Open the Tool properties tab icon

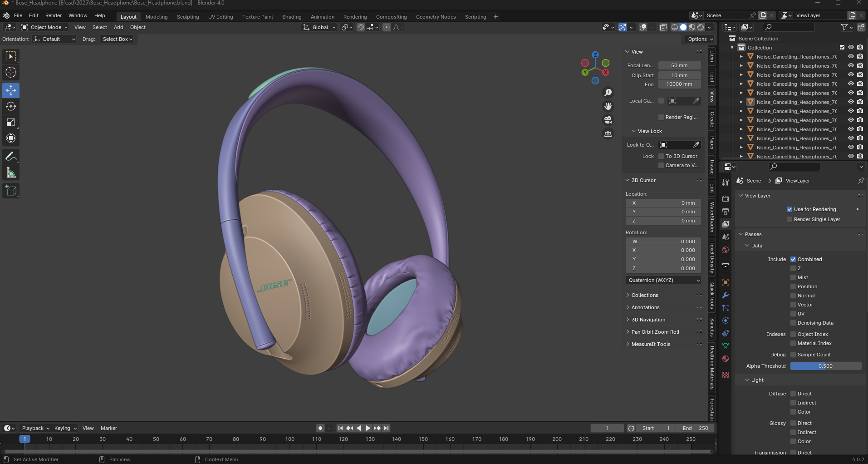pyautogui.click(x=726, y=183)
